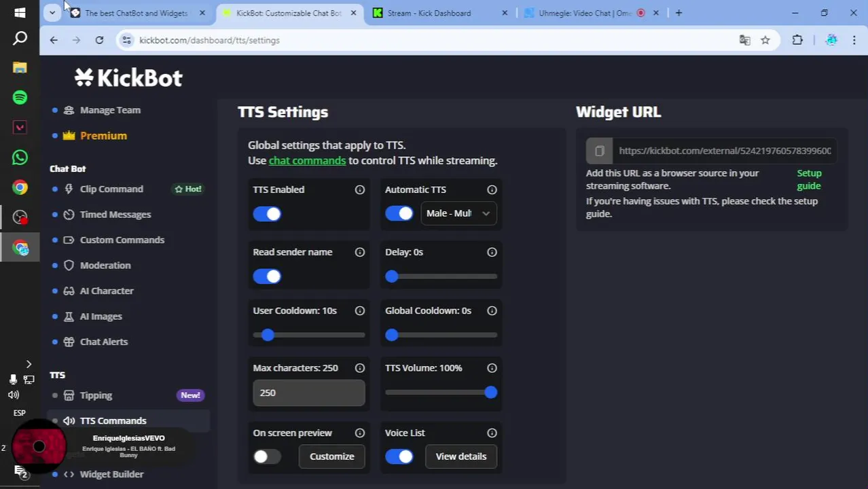
Task: Show info for On screen preview
Action: click(x=360, y=433)
